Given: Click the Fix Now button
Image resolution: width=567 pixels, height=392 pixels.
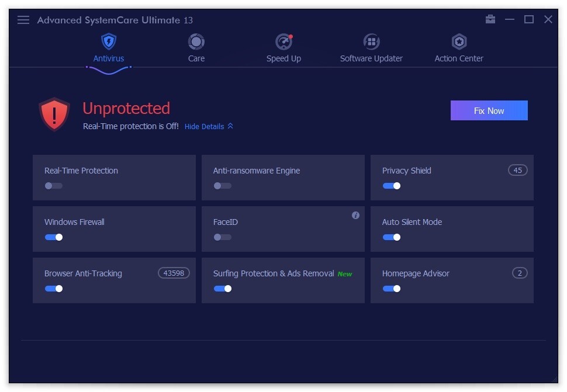Looking at the screenshot, I should tap(489, 110).
